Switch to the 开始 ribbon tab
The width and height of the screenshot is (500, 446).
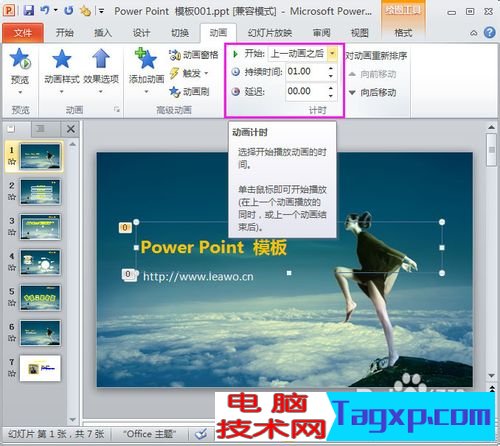[65, 33]
